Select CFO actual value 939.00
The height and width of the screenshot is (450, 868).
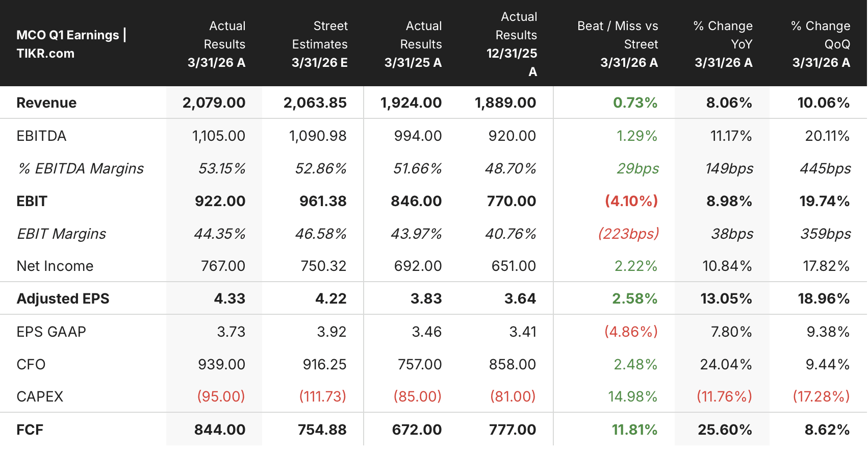pos(221,364)
